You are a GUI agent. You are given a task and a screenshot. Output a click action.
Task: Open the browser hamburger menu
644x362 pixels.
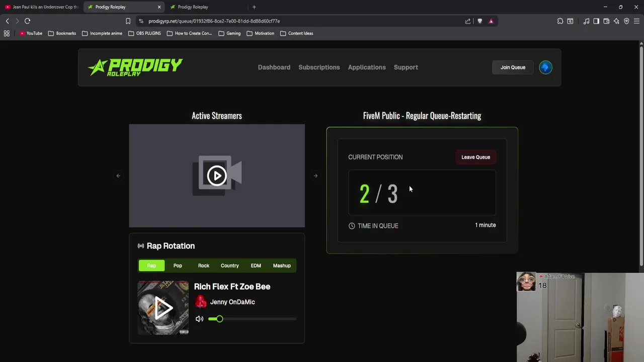click(636, 21)
